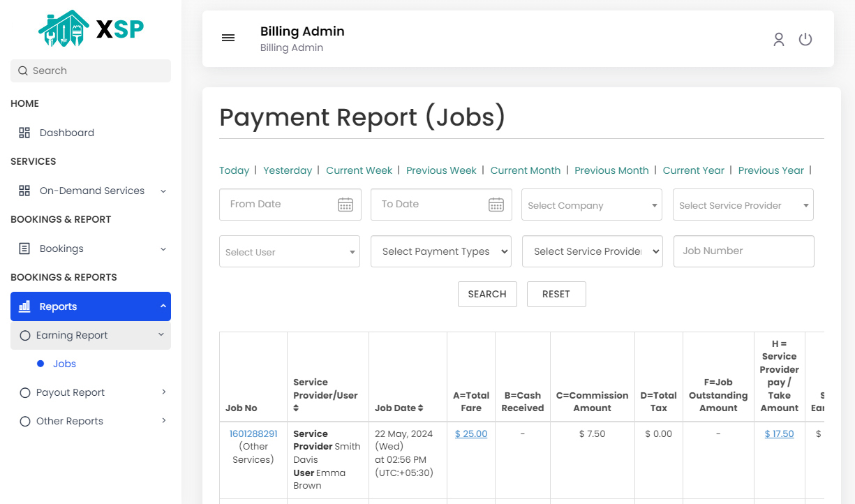The height and width of the screenshot is (504, 855).
Task: Select Jobs under Earning Report
Action: (x=64, y=363)
